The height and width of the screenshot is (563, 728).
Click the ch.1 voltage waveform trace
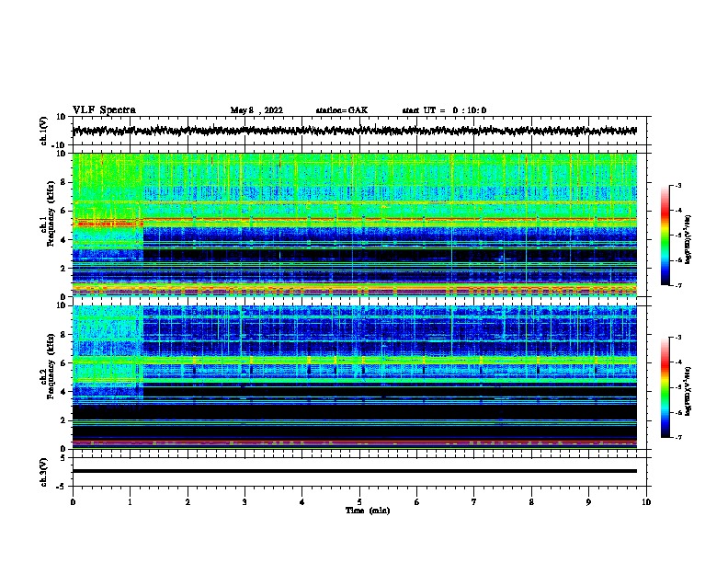point(355,131)
